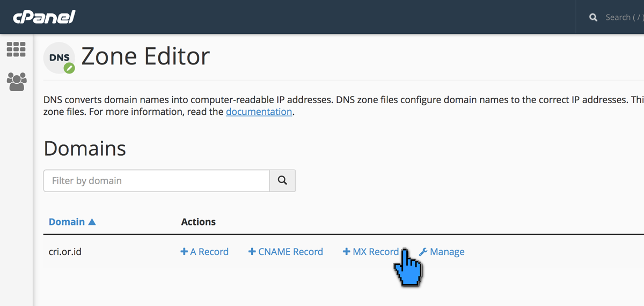This screenshot has width=644, height=306.
Task: Open the user manager people icon
Action: point(16,82)
